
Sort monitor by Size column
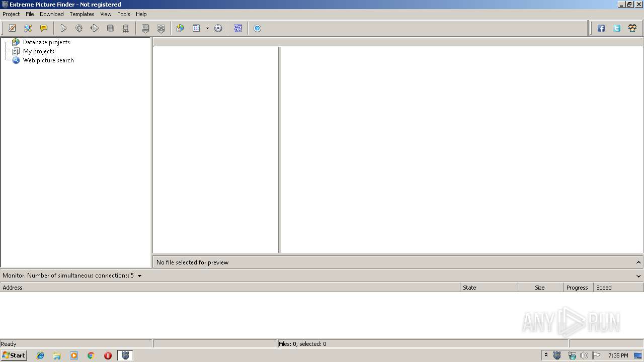540,288
